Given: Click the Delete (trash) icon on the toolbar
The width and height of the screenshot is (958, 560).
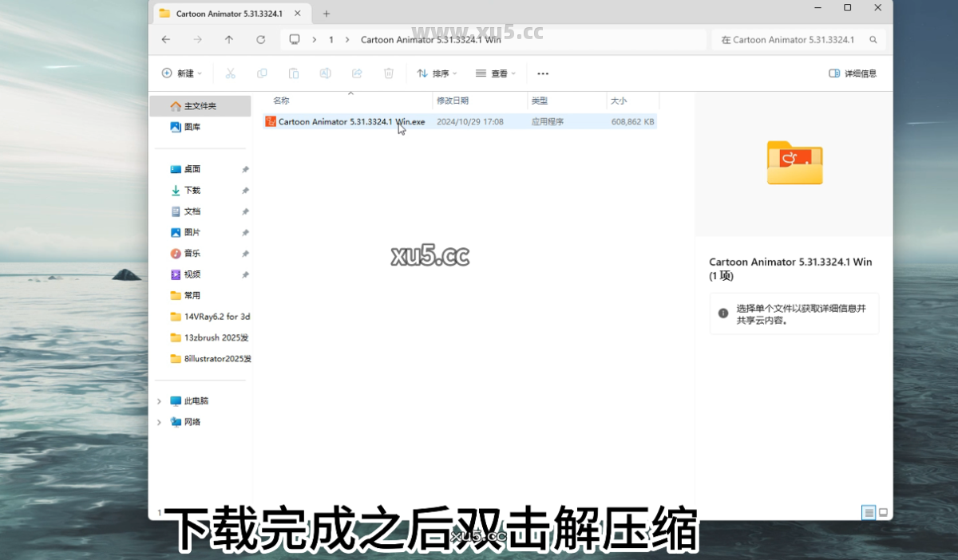Looking at the screenshot, I should [x=389, y=73].
